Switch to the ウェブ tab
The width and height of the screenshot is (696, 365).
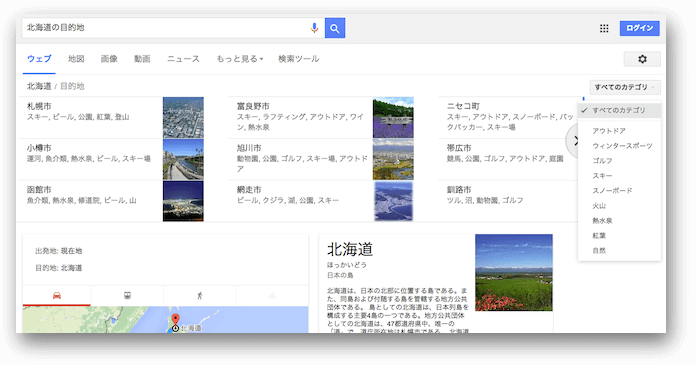click(39, 59)
